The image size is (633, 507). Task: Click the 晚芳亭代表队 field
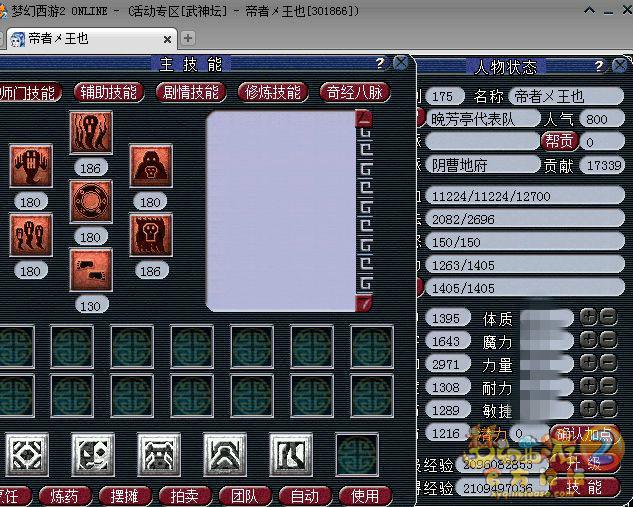pos(483,119)
